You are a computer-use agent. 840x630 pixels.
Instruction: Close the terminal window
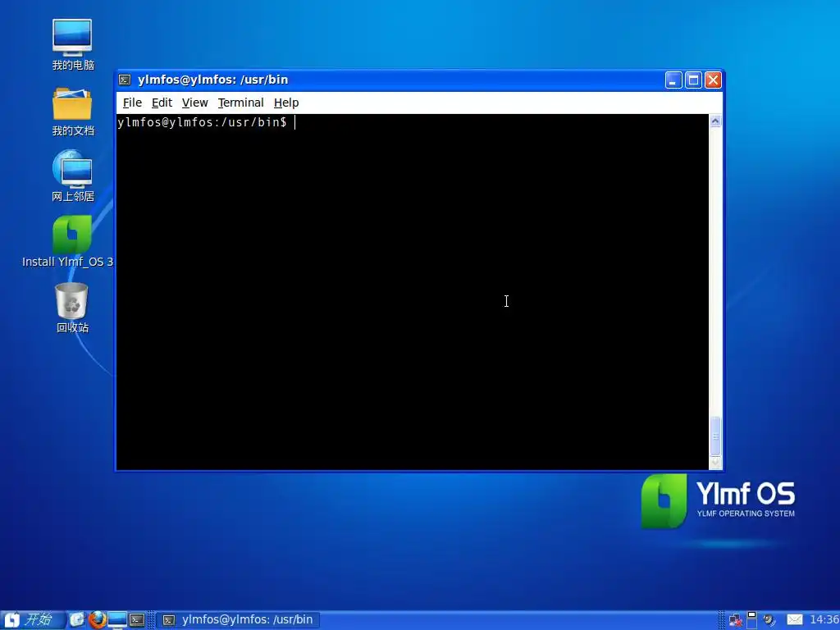(713, 80)
